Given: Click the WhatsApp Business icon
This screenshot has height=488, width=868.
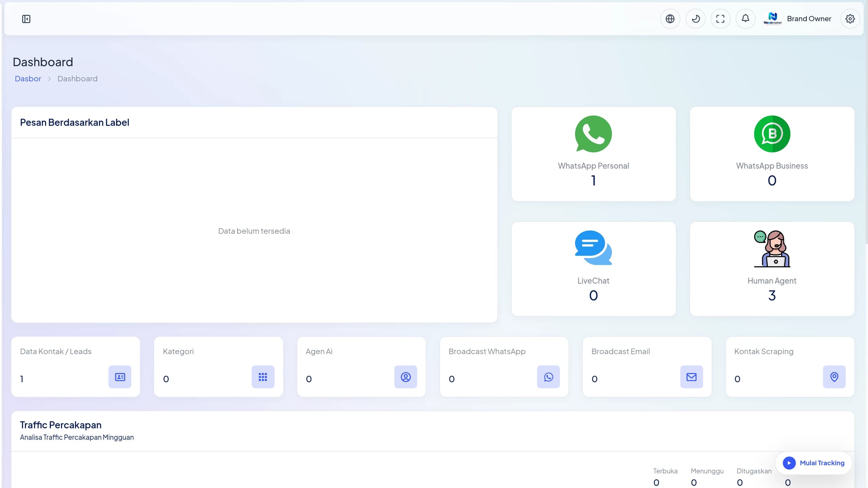Looking at the screenshot, I should pyautogui.click(x=772, y=134).
